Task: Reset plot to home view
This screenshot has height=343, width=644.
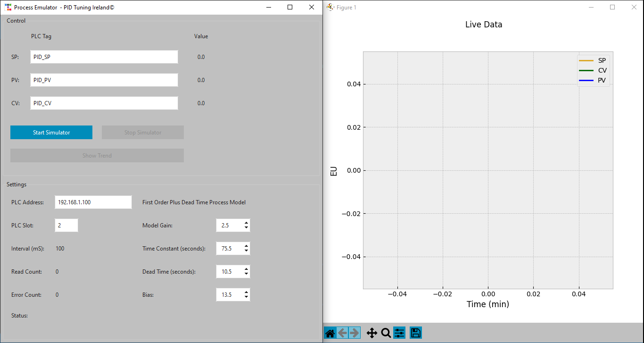Action: click(330, 333)
